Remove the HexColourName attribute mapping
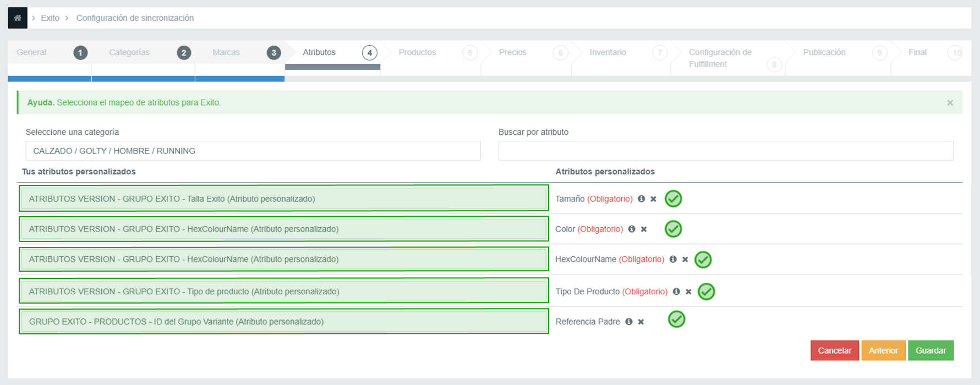980x385 pixels. [685, 260]
